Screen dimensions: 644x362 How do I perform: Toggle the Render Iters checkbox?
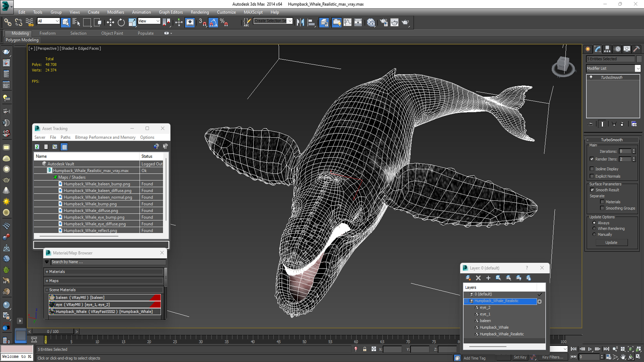click(592, 159)
